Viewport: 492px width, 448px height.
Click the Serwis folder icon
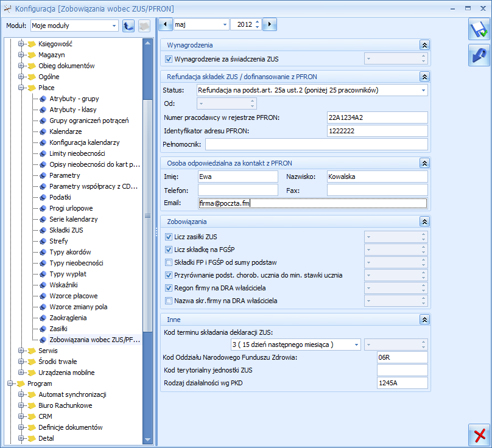(x=32, y=351)
